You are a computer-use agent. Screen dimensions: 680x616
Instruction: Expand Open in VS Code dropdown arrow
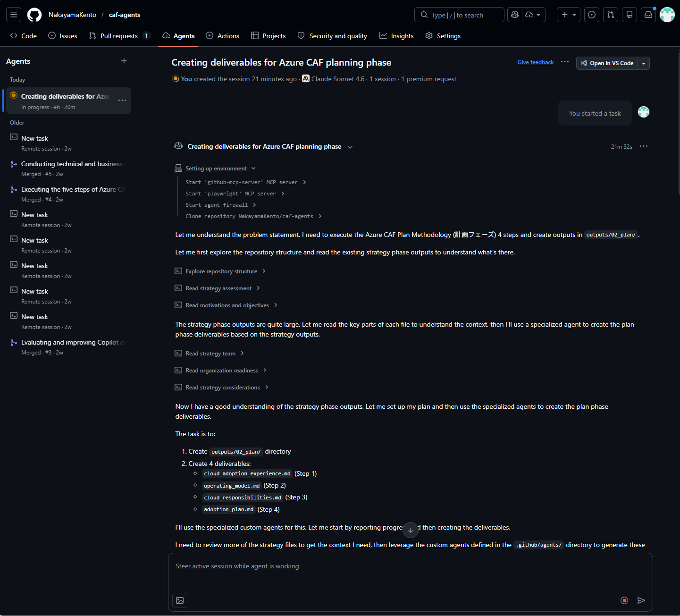pos(644,63)
